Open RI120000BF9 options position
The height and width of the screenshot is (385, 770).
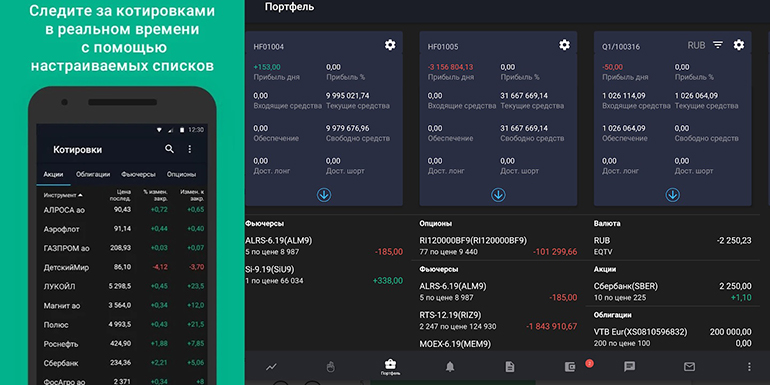pyautogui.click(x=498, y=246)
